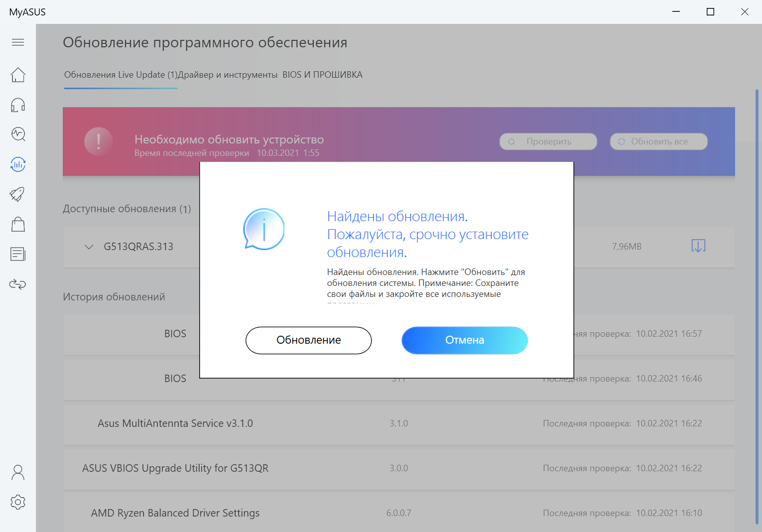
Task: Open the hamburger menu in sidebar
Action: tap(18, 42)
